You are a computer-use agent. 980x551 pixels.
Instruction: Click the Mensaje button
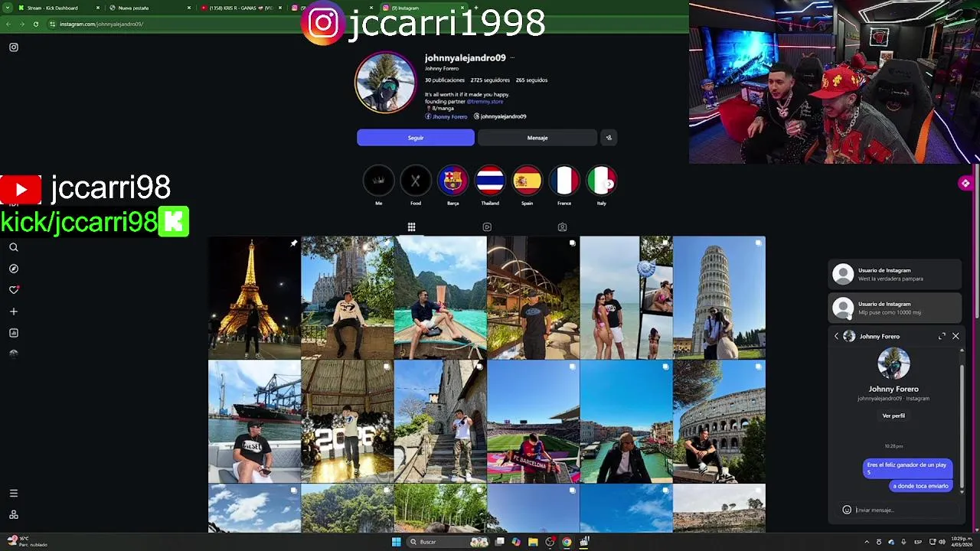click(537, 138)
